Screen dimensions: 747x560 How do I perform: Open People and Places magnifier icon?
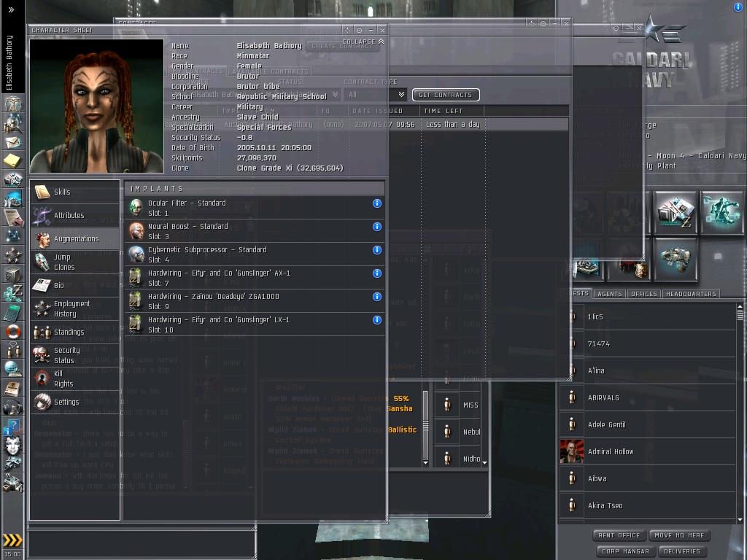13,123
